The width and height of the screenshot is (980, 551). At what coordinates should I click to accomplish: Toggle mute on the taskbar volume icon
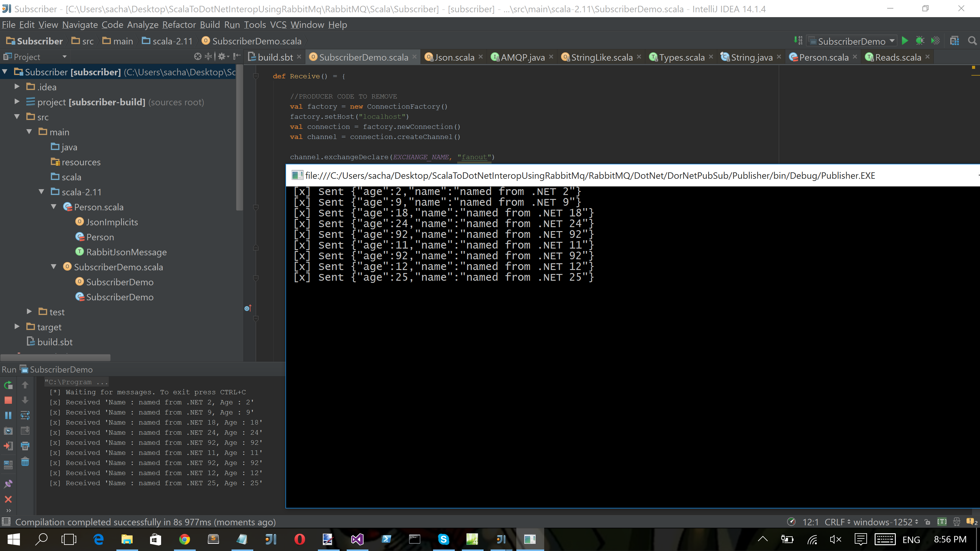coord(835,539)
